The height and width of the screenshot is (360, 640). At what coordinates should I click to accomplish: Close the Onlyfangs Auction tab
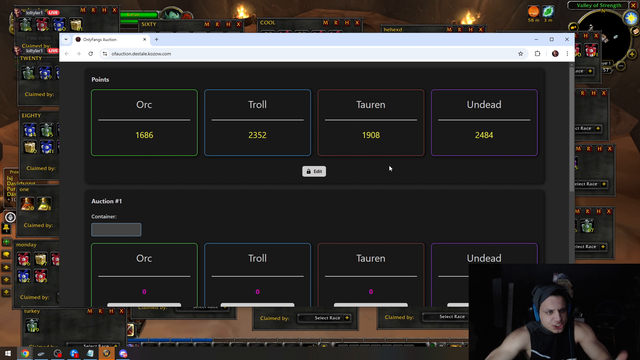point(144,40)
